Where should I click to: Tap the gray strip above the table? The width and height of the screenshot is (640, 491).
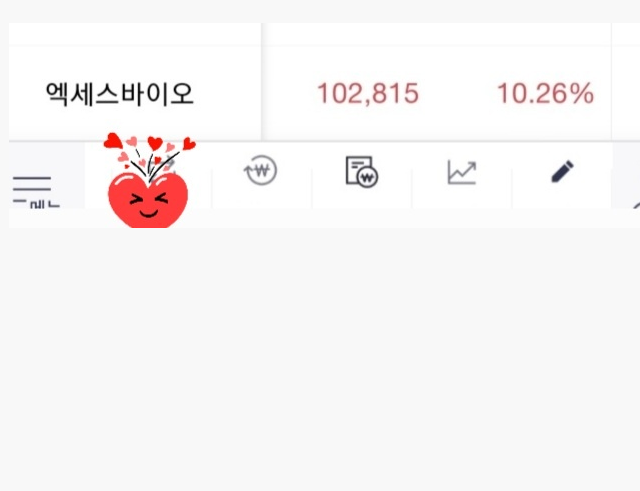(320, 11)
